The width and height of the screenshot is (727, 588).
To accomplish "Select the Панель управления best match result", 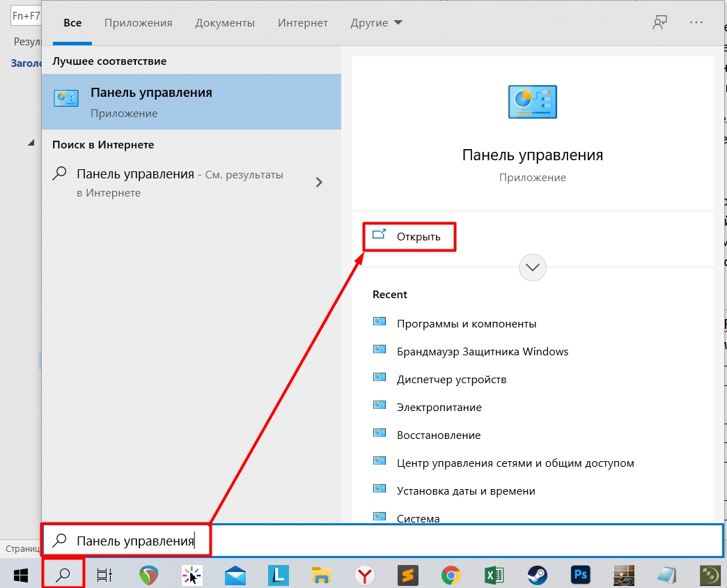I will (x=191, y=102).
